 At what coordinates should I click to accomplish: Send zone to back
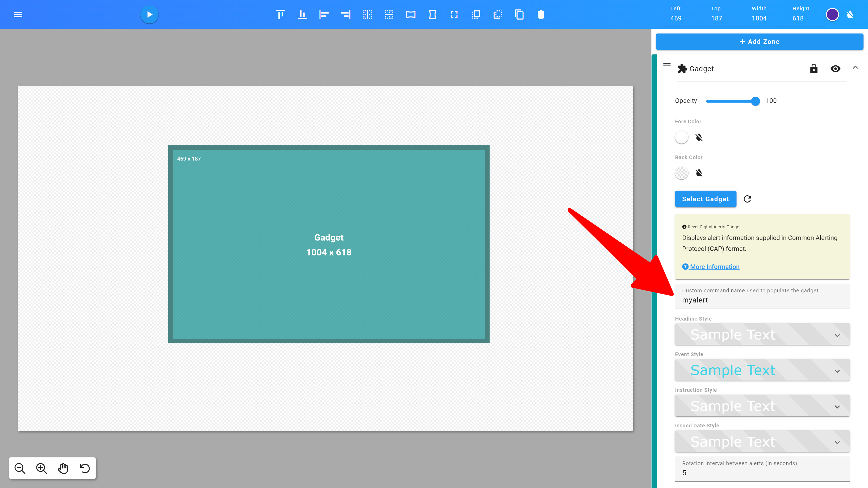click(x=498, y=14)
